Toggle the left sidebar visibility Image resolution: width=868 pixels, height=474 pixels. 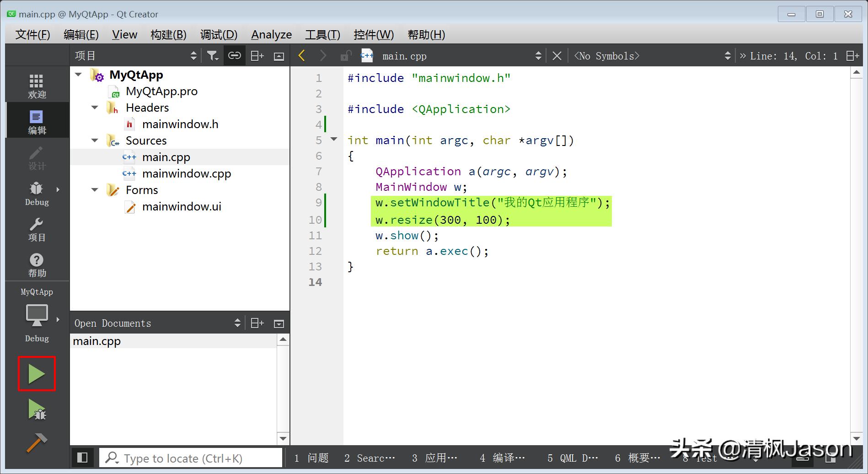tap(82, 458)
